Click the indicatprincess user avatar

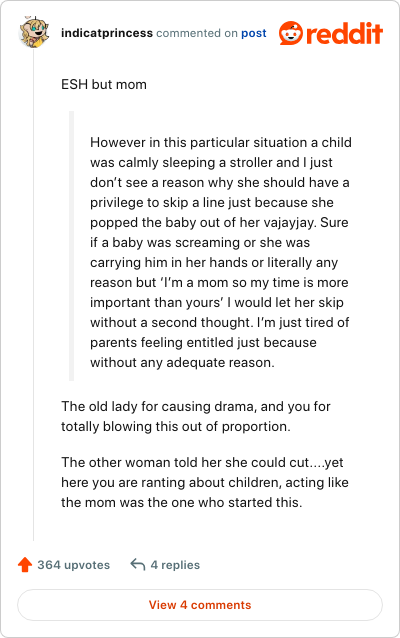click(34, 32)
